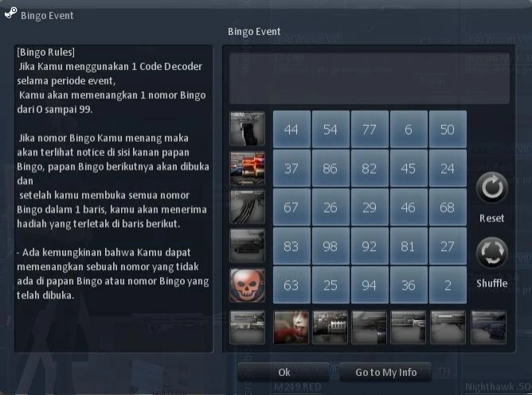The height and width of the screenshot is (395, 532).
Task: Choose the number 29 center tile
Action: (370, 207)
